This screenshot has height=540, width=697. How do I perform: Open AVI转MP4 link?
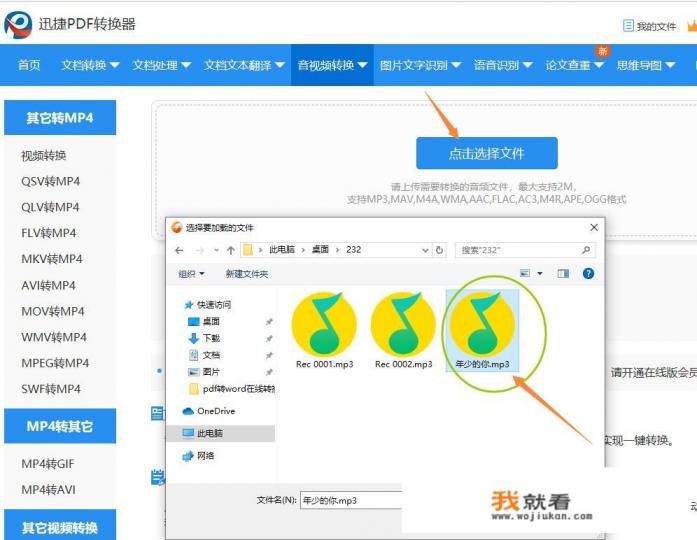pos(48,285)
